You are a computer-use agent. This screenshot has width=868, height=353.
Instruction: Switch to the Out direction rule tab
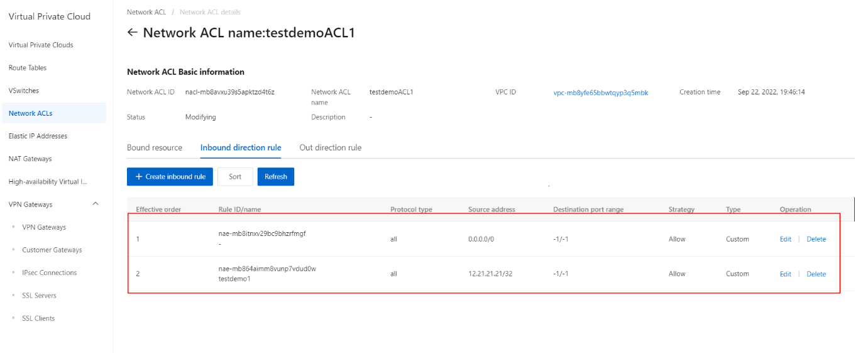[330, 148]
